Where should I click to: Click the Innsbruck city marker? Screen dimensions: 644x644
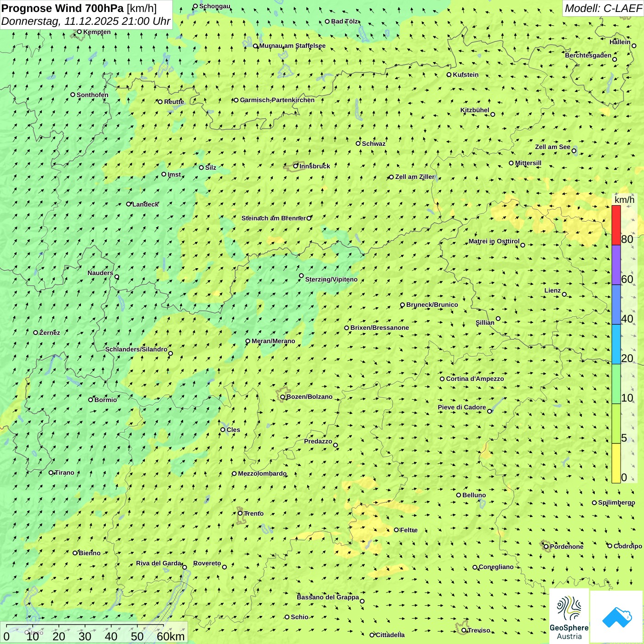[x=296, y=166]
